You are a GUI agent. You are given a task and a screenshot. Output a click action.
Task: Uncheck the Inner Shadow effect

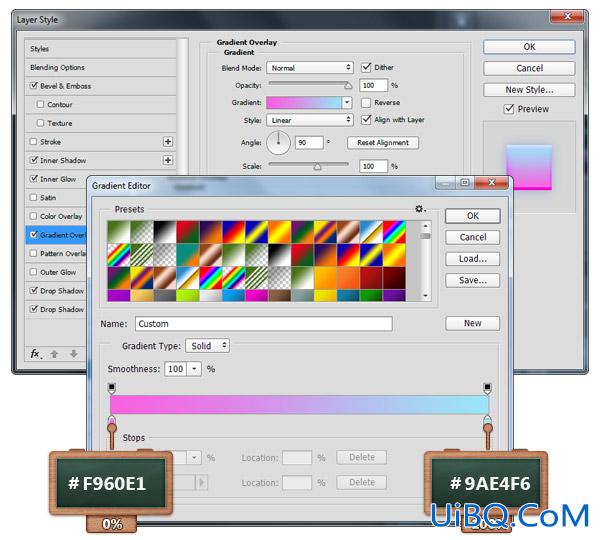tap(34, 160)
